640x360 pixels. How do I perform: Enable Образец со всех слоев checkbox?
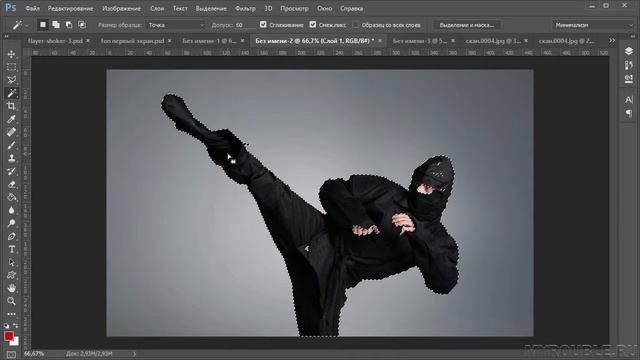coord(356,24)
